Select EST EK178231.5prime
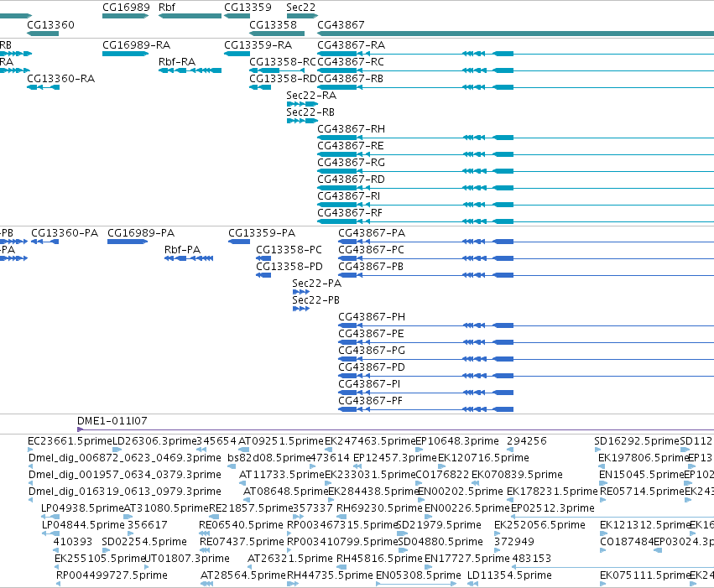 click(x=552, y=492)
